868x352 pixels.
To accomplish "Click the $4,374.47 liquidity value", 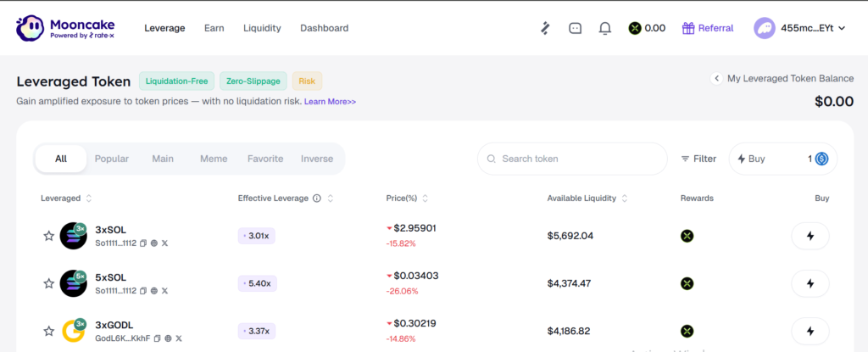I will (569, 284).
